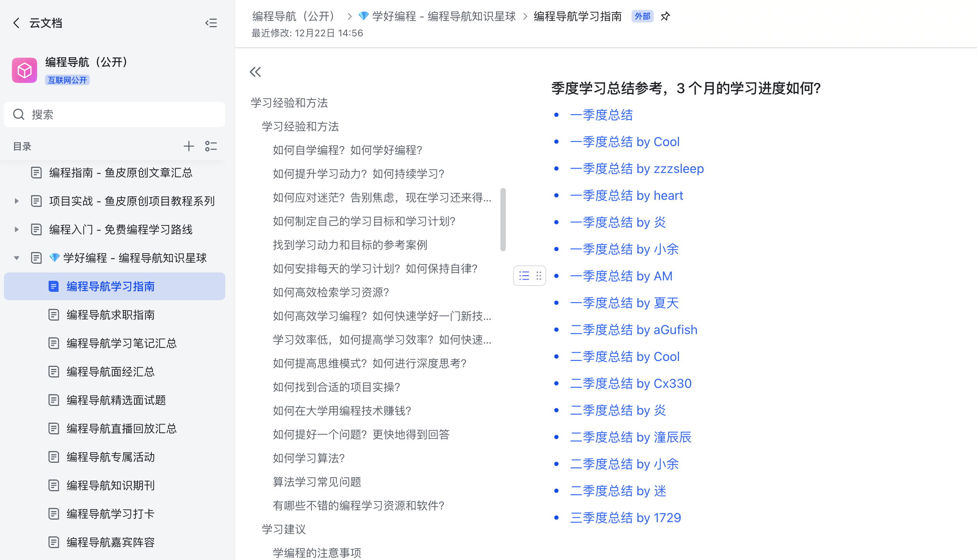Click the page icon of 编程导航专属活动
The image size is (977, 560).
tap(53, 457)
